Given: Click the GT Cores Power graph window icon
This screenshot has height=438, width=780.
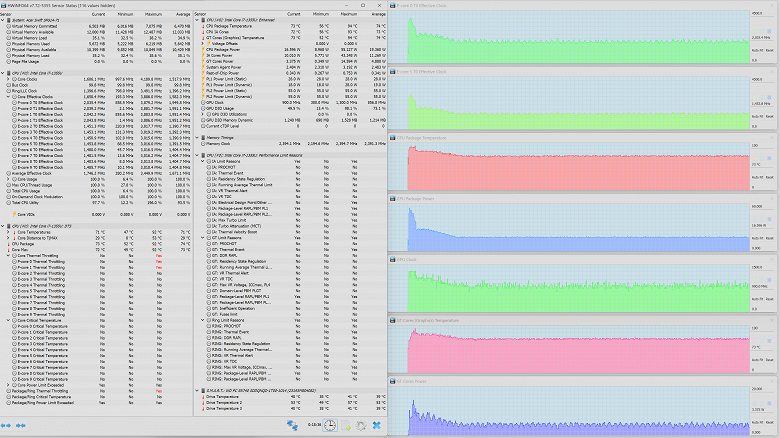Looking at the screenshot, I should [x=392, y=381].
